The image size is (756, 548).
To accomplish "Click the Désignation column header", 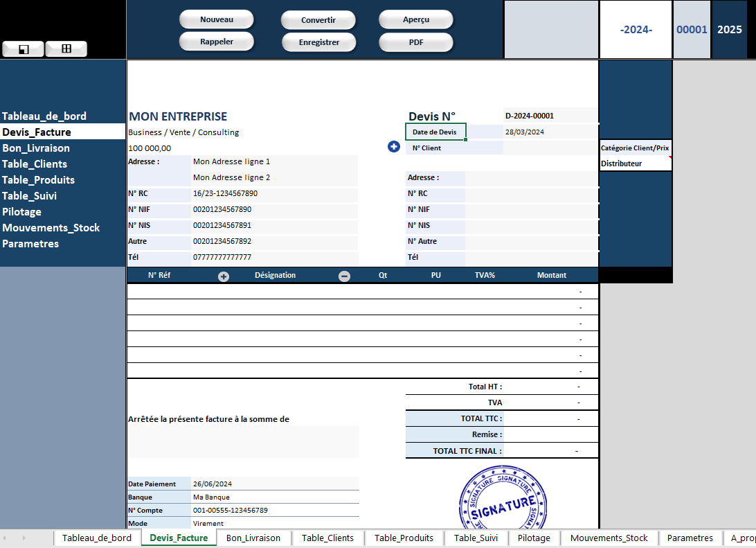I will coord(275,275).
